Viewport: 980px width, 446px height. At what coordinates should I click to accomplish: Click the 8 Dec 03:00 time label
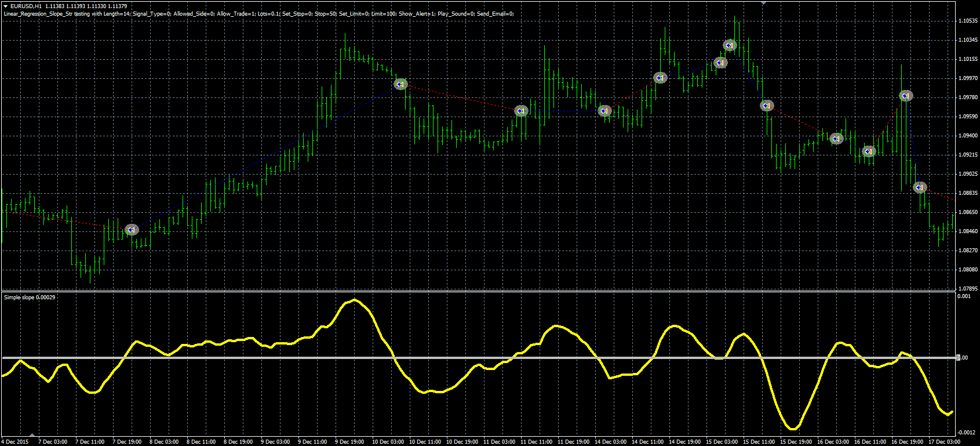tap(164, 442)
